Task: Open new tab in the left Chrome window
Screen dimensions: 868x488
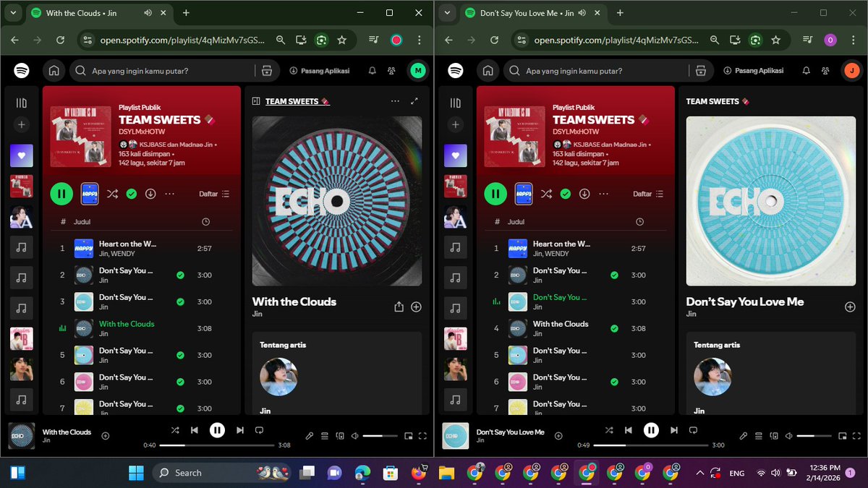Action: point(186,13)
